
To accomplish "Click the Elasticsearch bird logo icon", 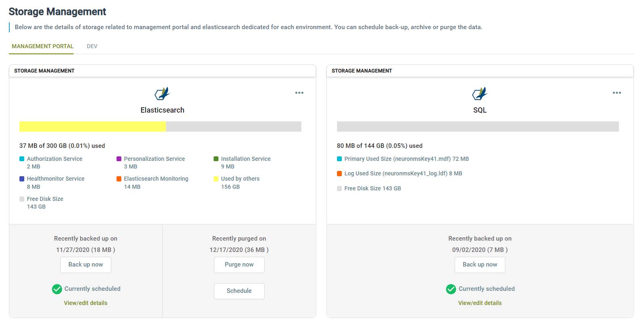I will [162, 94].
